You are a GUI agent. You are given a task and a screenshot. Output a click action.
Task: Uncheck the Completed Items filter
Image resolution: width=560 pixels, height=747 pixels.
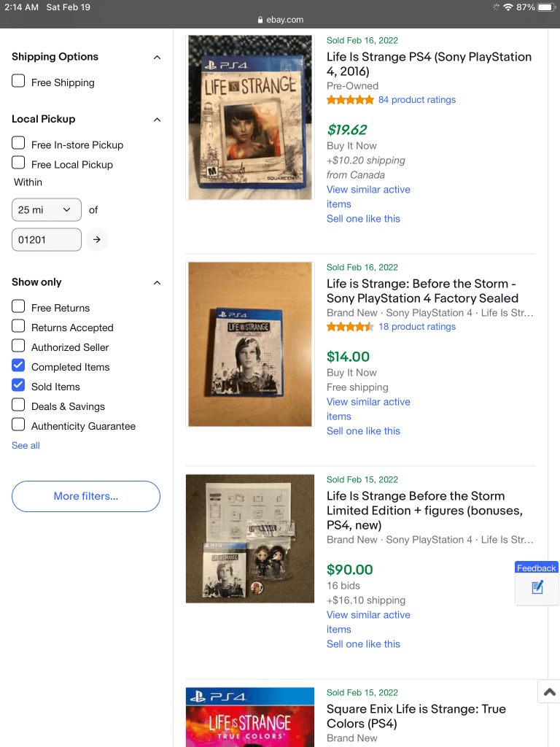[18, 366]
